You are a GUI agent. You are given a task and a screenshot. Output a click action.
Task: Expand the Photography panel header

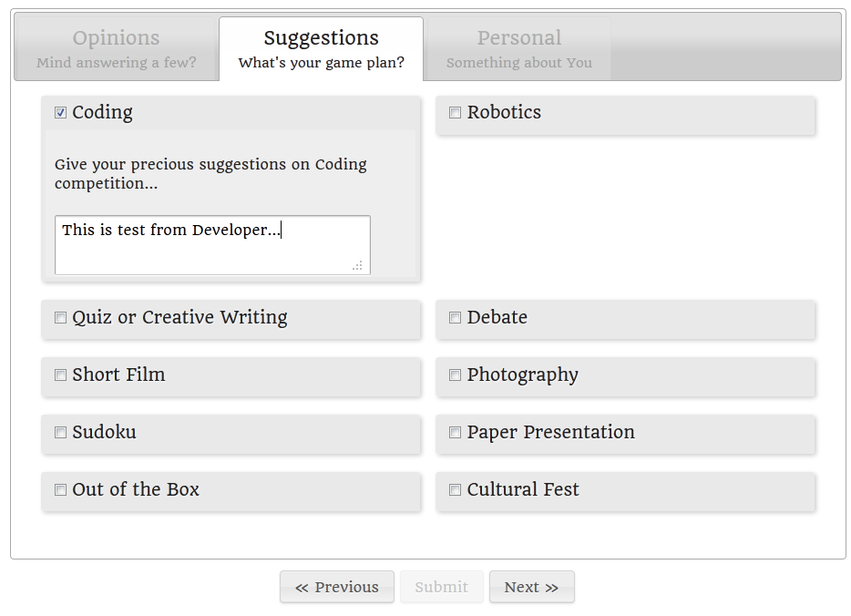click(625, 376)
